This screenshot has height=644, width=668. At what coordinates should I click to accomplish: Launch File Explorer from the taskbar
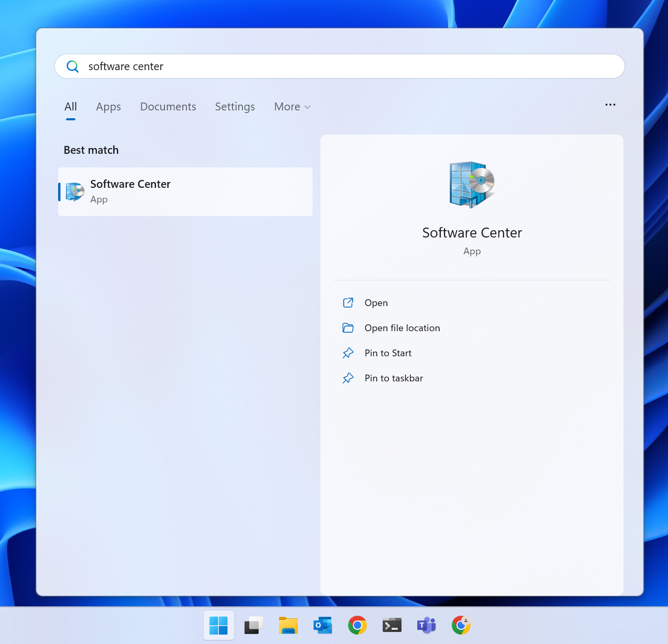[x=288, y=625]
